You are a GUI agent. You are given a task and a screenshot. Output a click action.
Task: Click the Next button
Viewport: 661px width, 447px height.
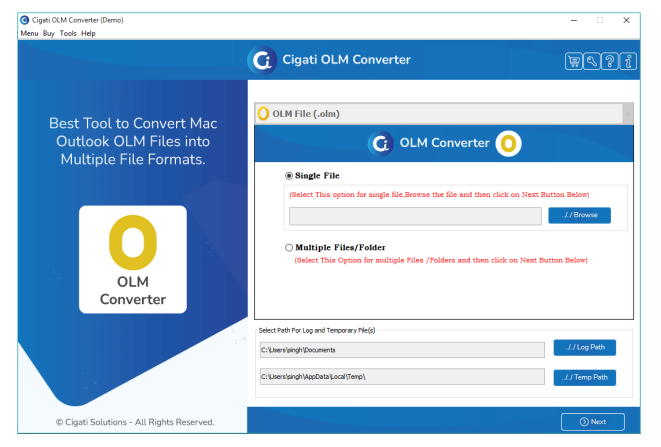[x=593, y=422]
